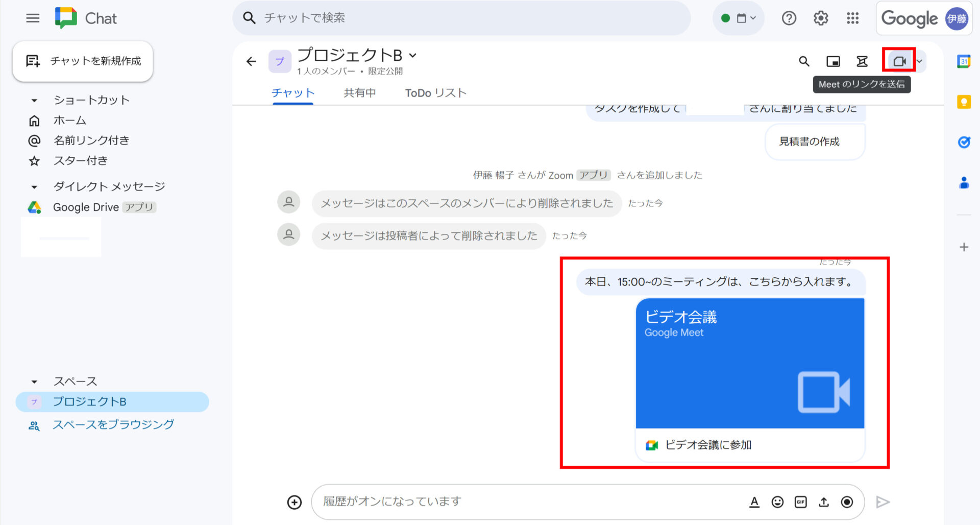The image size is (980, 525).
Task: Record an audio message
Action: click(847, 502)
